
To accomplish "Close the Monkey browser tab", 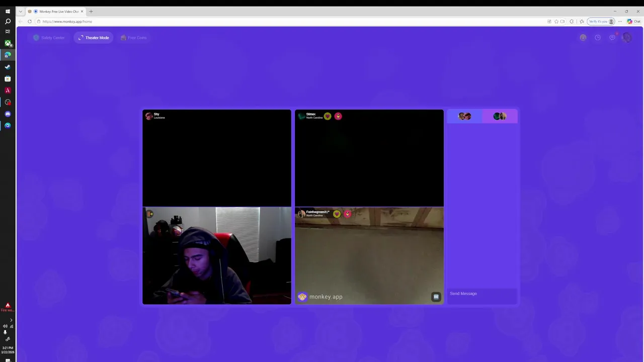I will point(82,11).
